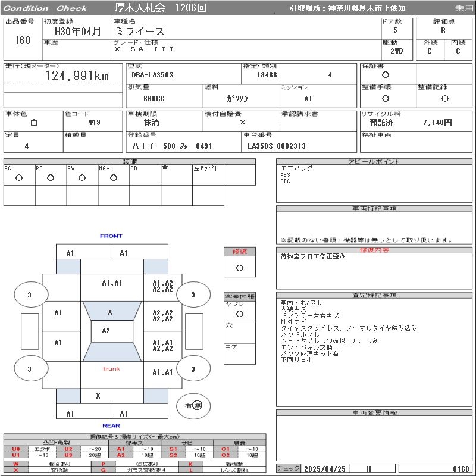Click the 整備手帳 maintenance book circle
476x476 pixels.
point(386,98)
